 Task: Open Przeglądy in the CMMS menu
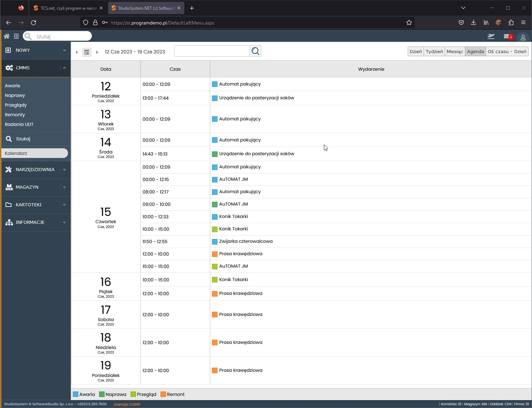16,105
